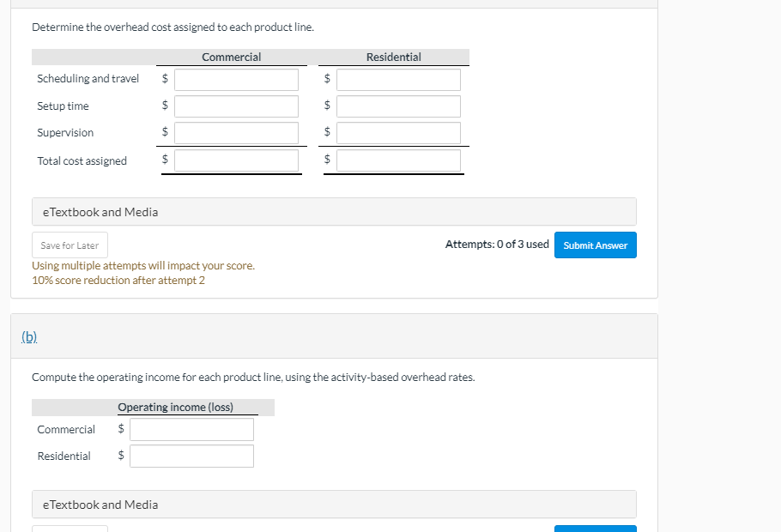Focus the Residential Supervision input field
The width and height of the screenshot is (781, 532).
(x=398, y=133)
